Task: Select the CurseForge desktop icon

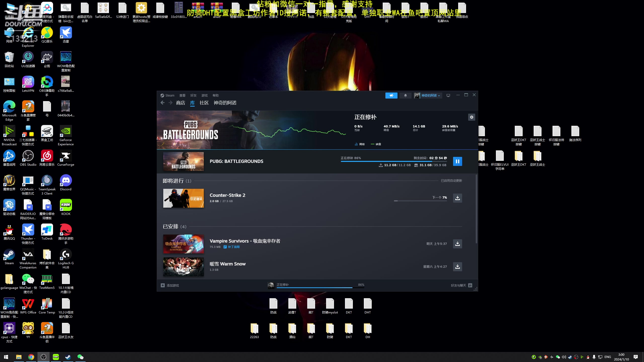Action: 66,158
